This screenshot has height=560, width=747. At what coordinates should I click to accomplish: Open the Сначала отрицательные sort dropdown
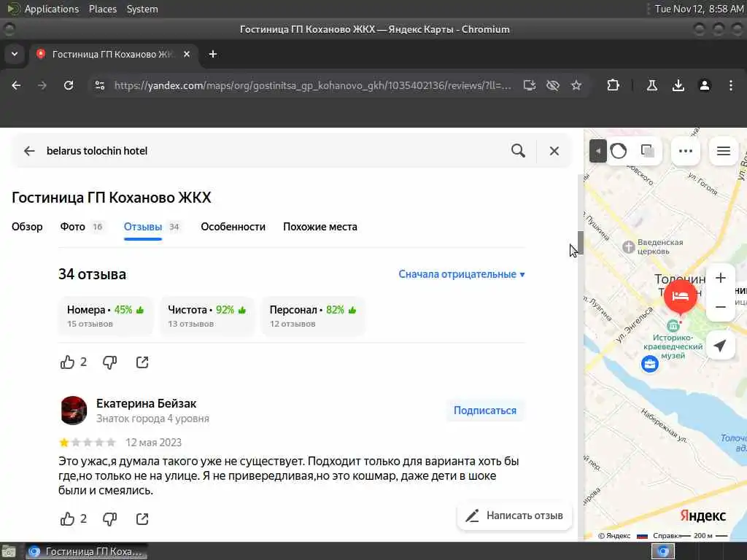tap(462, 274)
